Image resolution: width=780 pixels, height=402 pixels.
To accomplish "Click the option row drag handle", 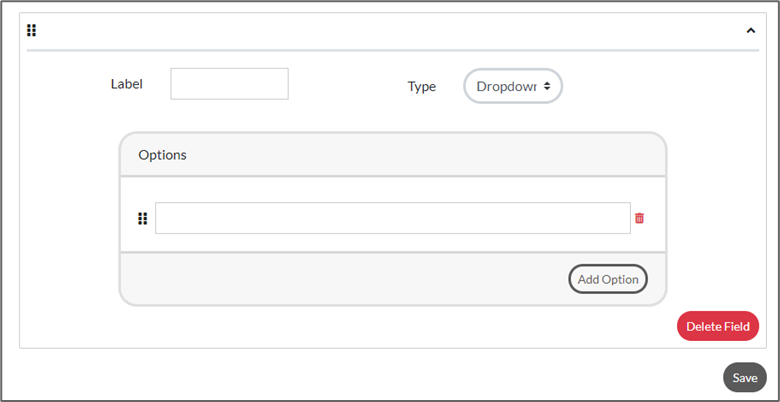I will tap(142, 218).
